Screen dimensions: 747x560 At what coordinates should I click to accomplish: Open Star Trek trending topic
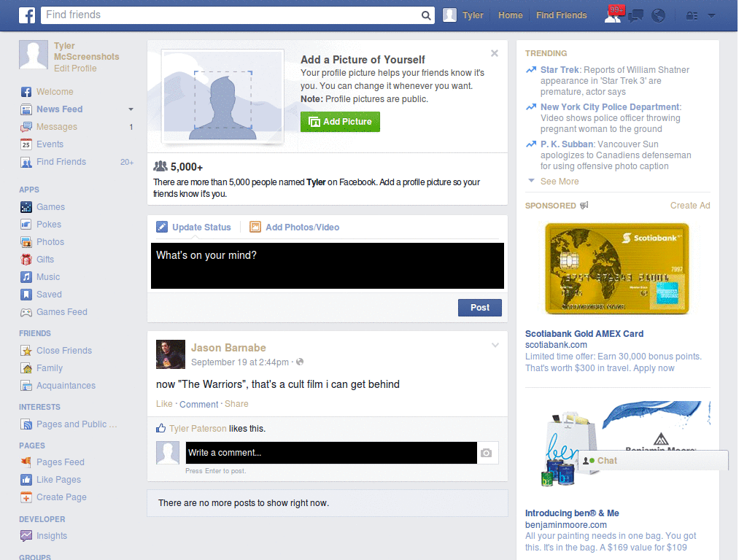tap(560, 70)
